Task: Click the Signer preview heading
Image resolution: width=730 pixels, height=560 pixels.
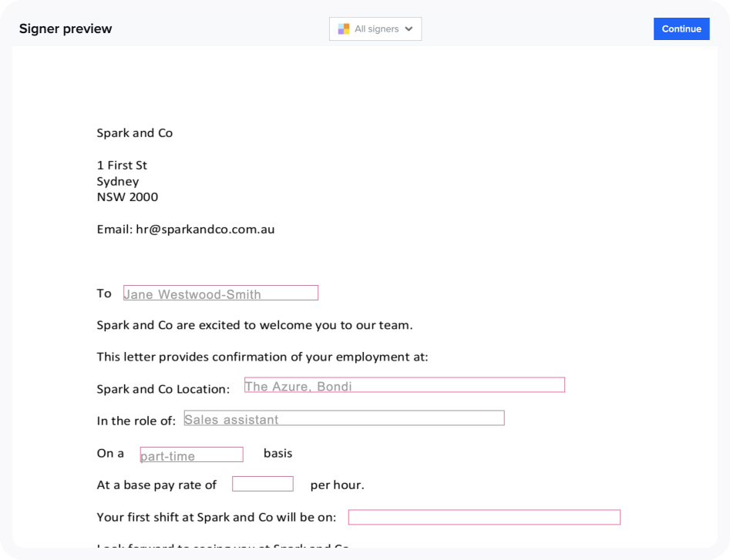Action: (x=65, y=29)
